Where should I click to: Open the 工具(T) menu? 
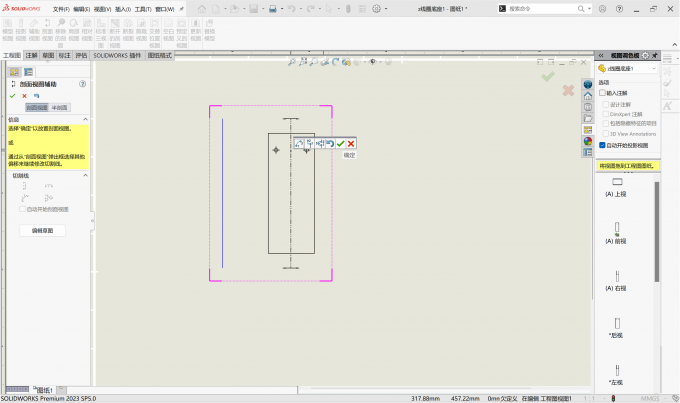143,9
